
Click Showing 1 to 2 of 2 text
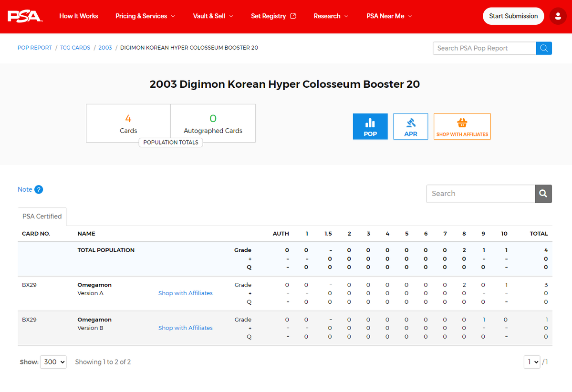pos(103,362)
